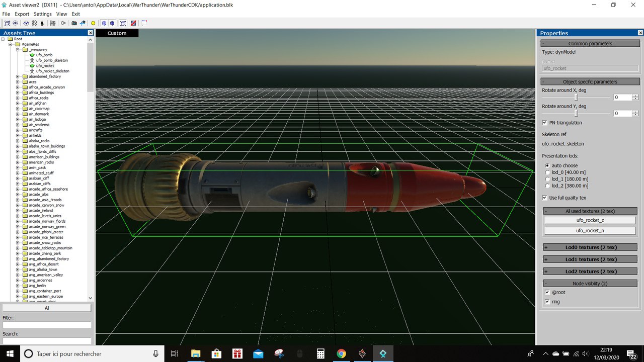Open the Microsoft Store taskbar icon
Viewport: 644px width, 362px height.
tap(216, 353)
